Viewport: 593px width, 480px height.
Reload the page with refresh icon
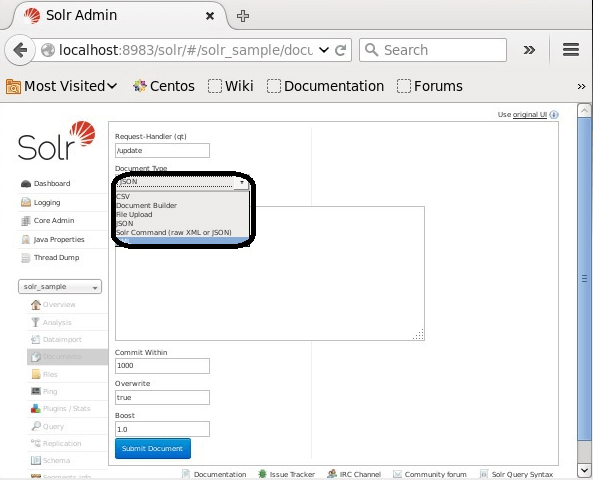341,50
